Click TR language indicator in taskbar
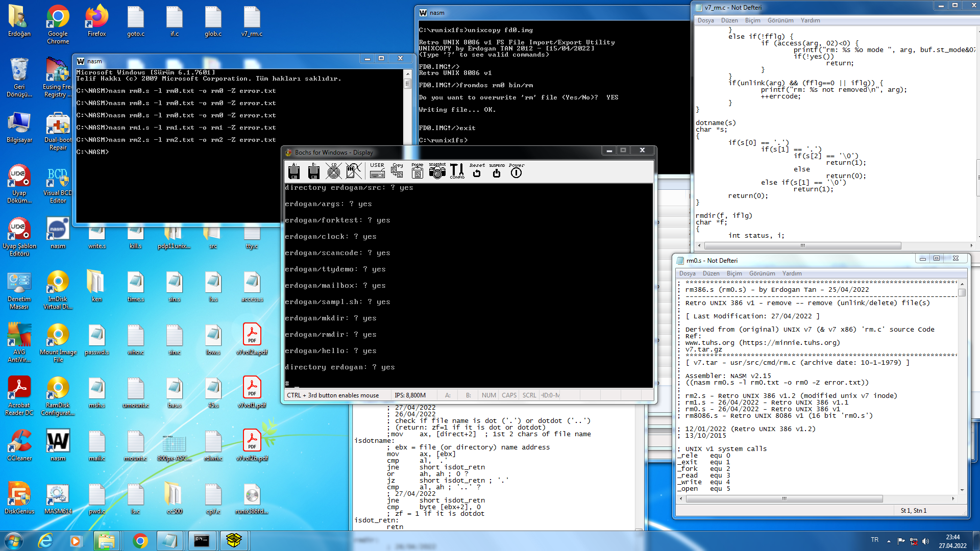The width and height of the screenshot is (980, 551). (x=874, y=540)
